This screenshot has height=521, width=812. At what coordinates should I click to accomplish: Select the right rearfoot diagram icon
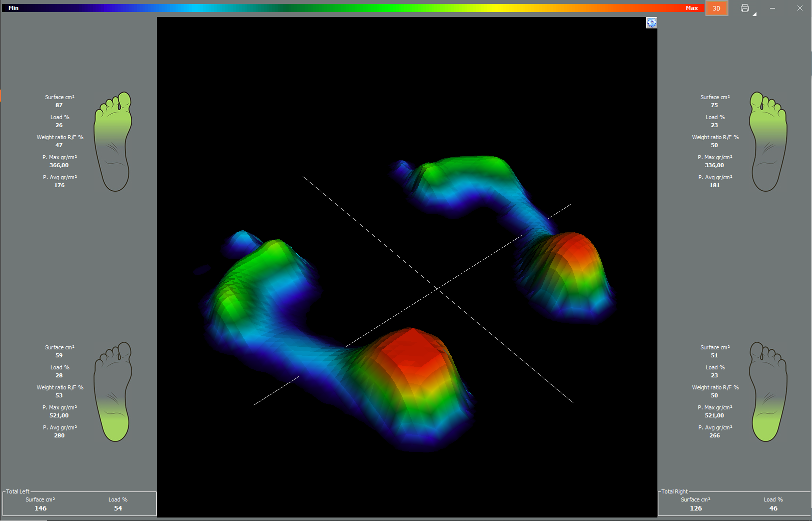(x=768, y=391)
